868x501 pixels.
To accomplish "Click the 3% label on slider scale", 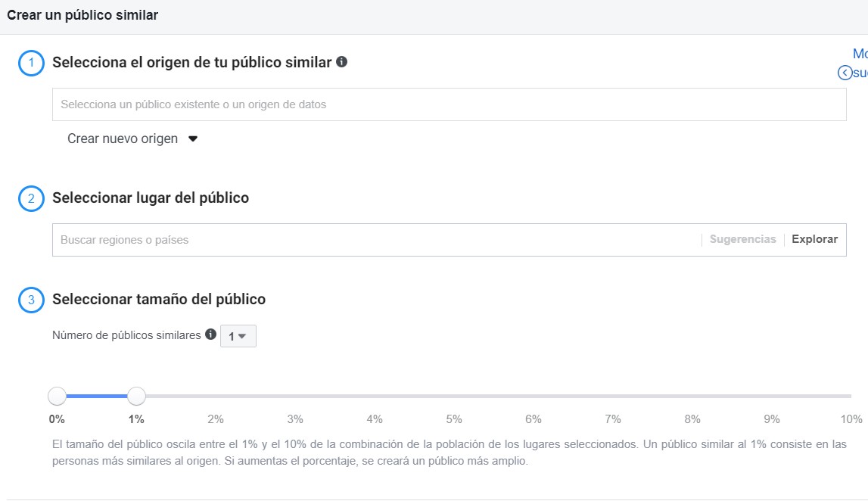I will coord(295,419).
